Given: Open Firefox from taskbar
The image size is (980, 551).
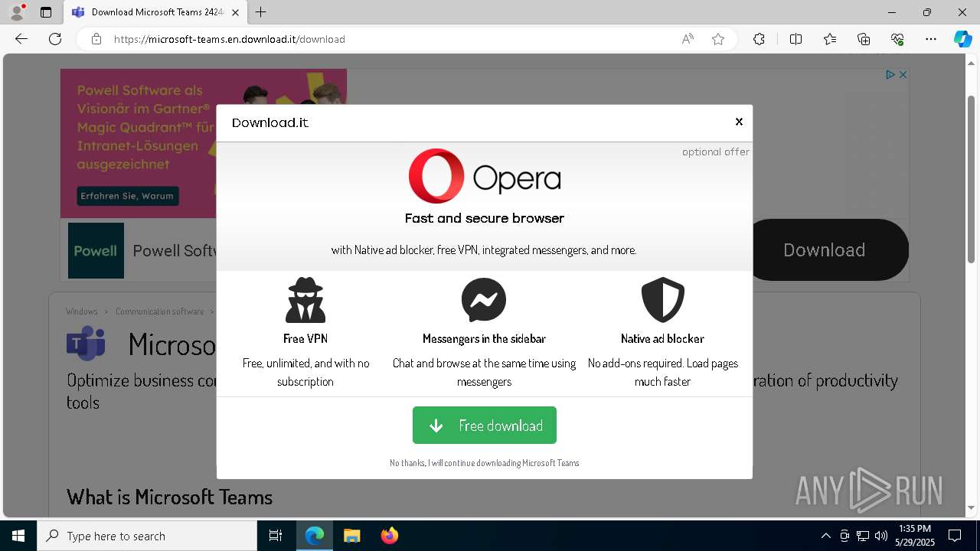Looking at the screenshot, I should [x=390, y=536].
